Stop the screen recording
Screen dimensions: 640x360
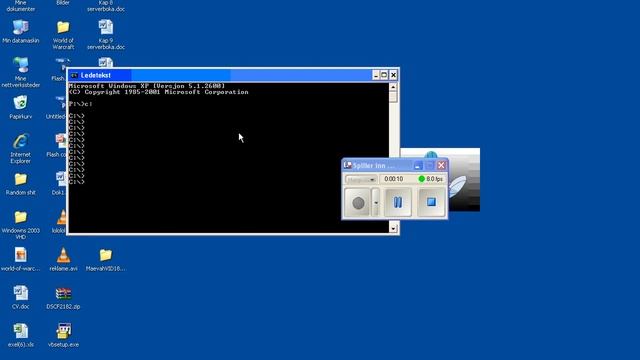pos(431,202)
